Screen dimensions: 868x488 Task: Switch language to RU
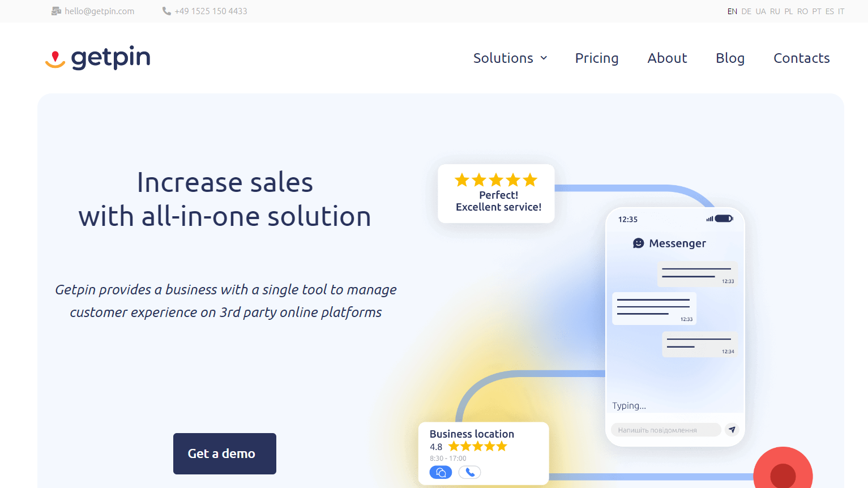[x=775, y=11]
